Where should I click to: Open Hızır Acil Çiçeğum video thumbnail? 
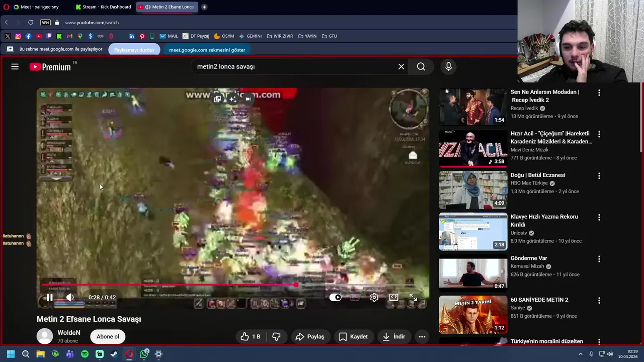(x=473, y=148)
